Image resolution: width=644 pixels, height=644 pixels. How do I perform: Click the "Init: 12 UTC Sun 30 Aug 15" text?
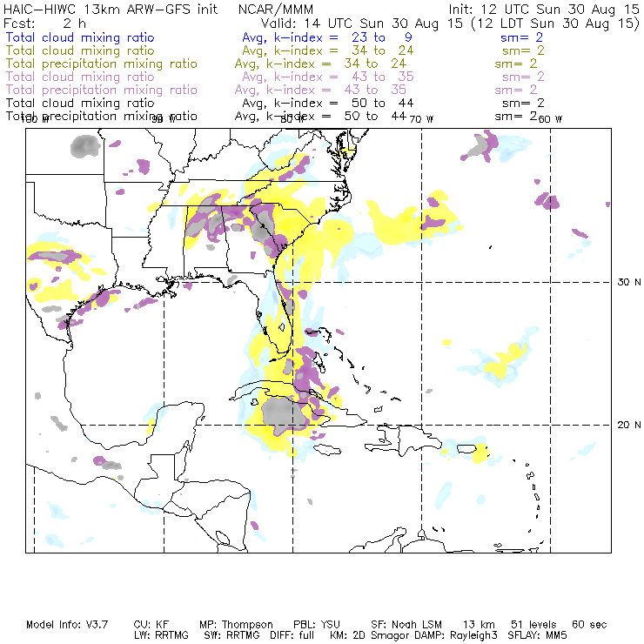(x=544, y=10)
